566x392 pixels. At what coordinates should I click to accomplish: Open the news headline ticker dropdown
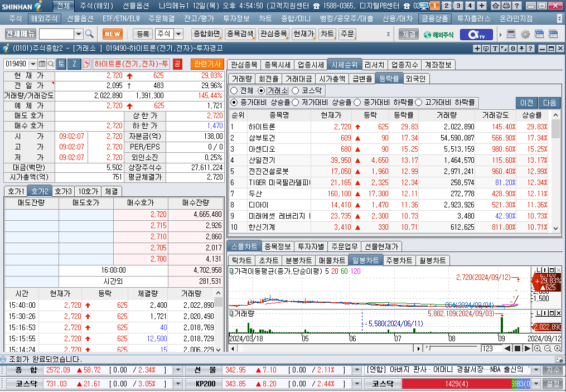click(x=536, y=370)
